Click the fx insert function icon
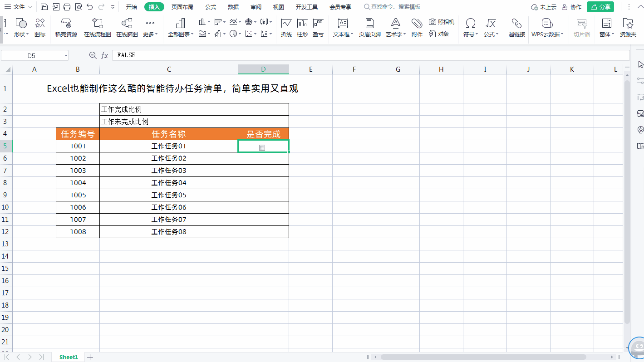The width and height of the screenshot is (644, 362). [104, 55]
